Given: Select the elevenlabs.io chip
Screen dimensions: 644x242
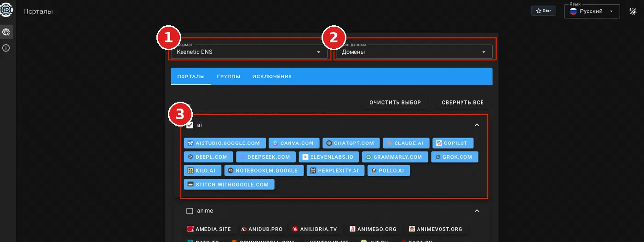Looking at the screenshot, I should tap(329, 157).
